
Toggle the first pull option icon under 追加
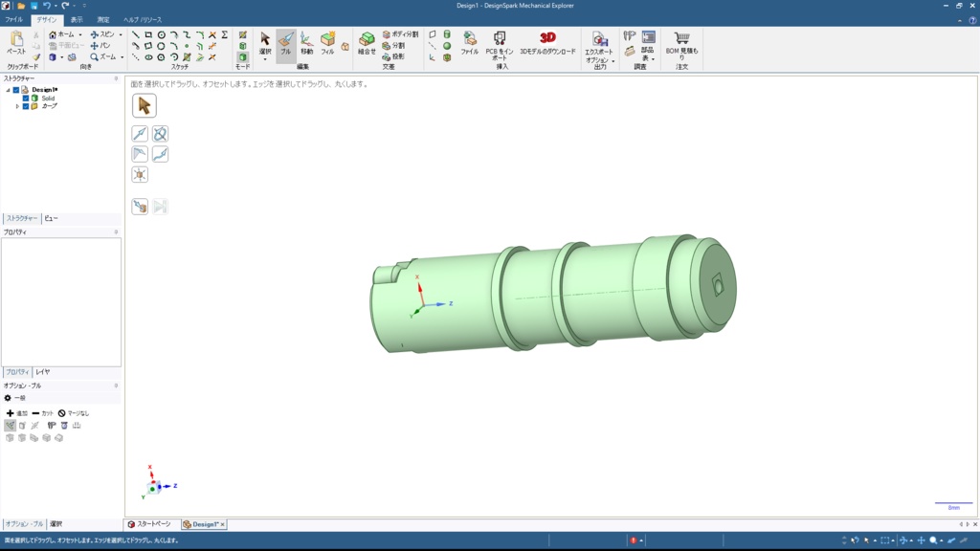click(x=10, y=426)
